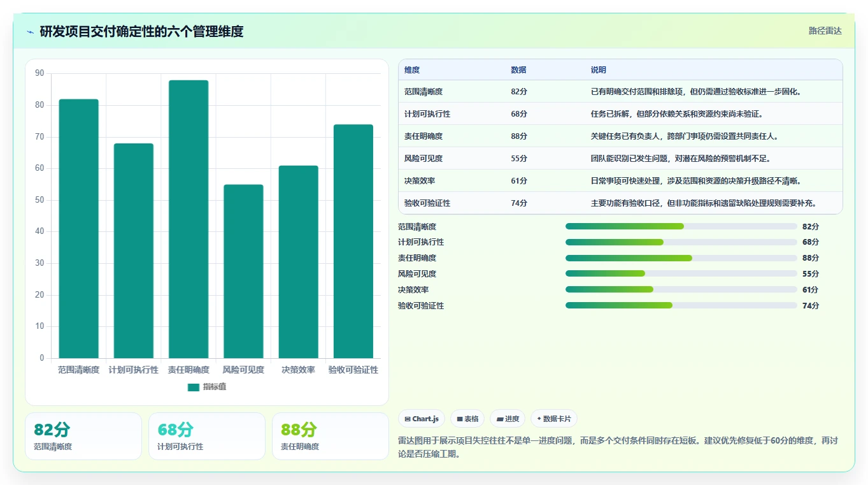This screenshot has height=485, width=868.
Task: Click the 验收可验证性 bar in chart
Action: tap(353, 242)
